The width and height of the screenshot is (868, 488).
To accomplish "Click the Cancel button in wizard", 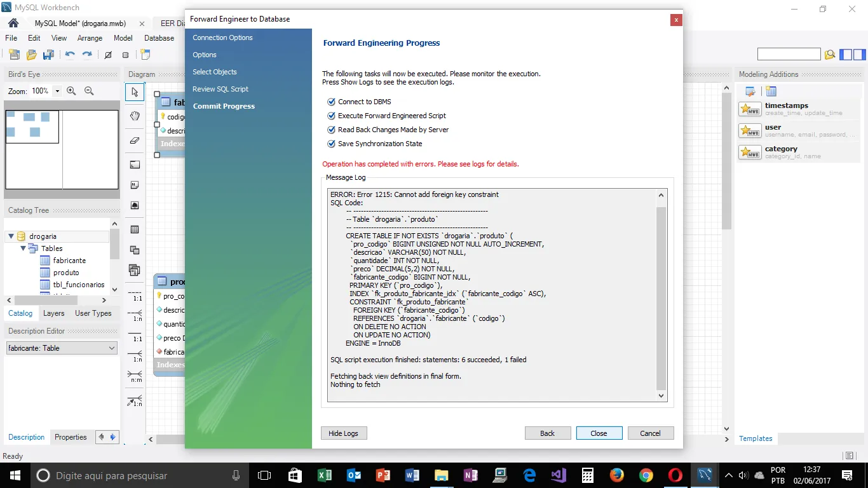I will [x=651, y=433].
